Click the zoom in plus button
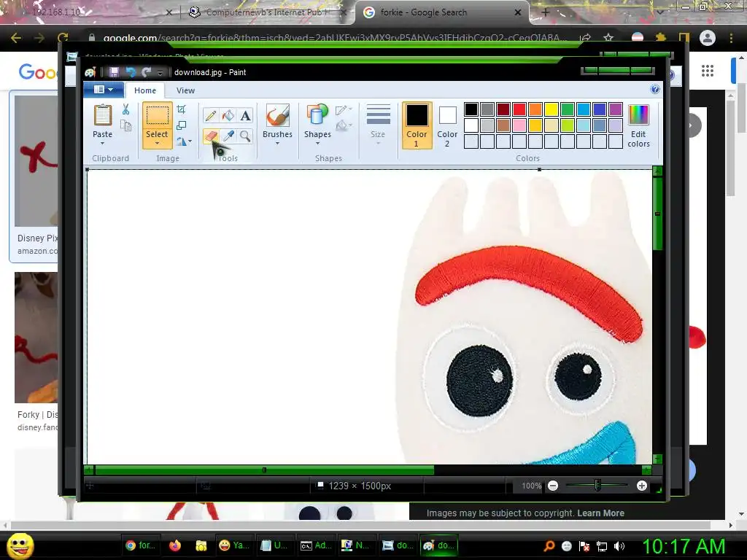 642,486
